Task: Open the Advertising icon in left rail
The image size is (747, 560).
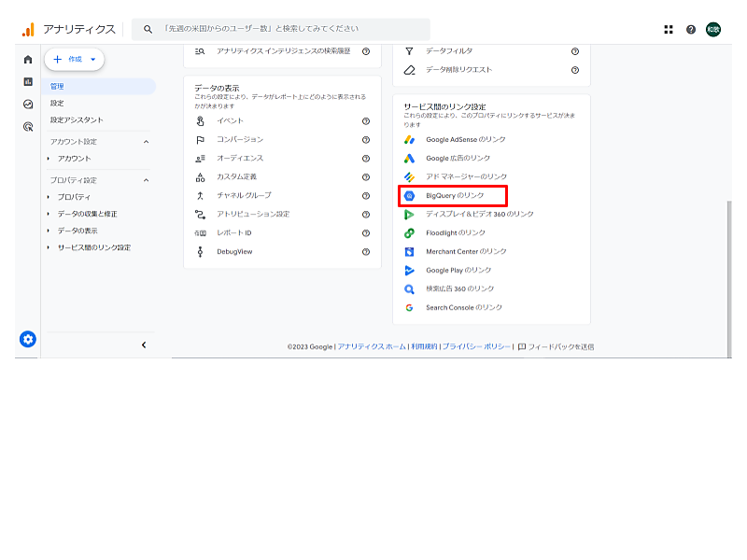Action: (28, 127)
